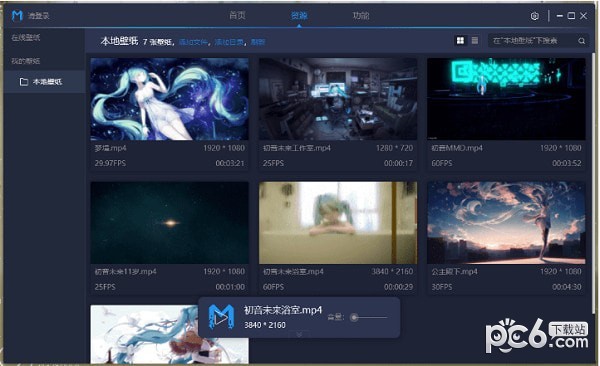Open the 初音未来11岁.mp4 galaxy thumbnail
The width and height of the screenshot is (600, 366).
170,223
